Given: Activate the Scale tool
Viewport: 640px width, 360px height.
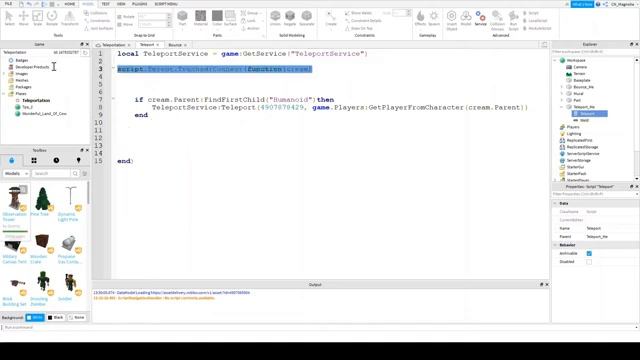Looking at the screenshot, I should (x=37, y=18).
